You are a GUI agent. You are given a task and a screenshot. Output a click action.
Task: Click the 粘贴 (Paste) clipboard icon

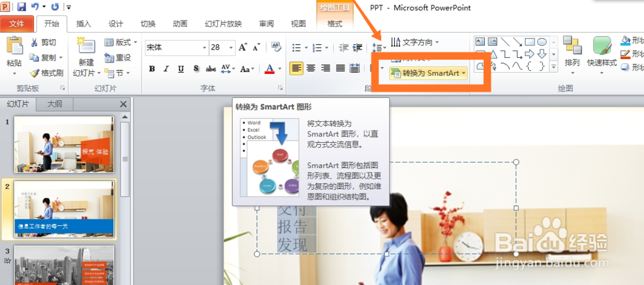pyautogui.click(x=15, y=46)
